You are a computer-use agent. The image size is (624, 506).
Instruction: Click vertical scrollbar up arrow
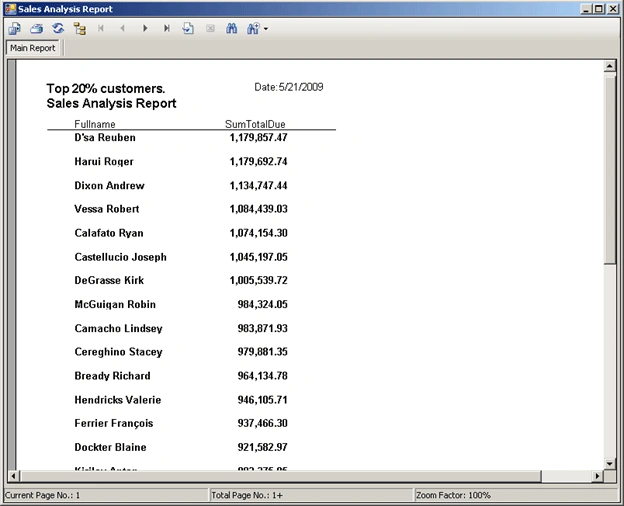pyautogui.click(x=610, y=66)
